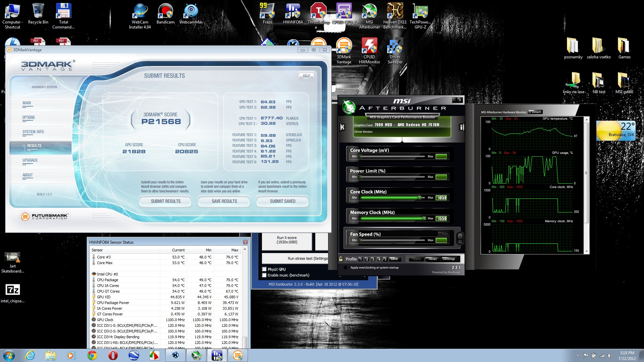
Task: Open Heaven DX11 Benchmark shortcut
Action: [x=395, y=16]
